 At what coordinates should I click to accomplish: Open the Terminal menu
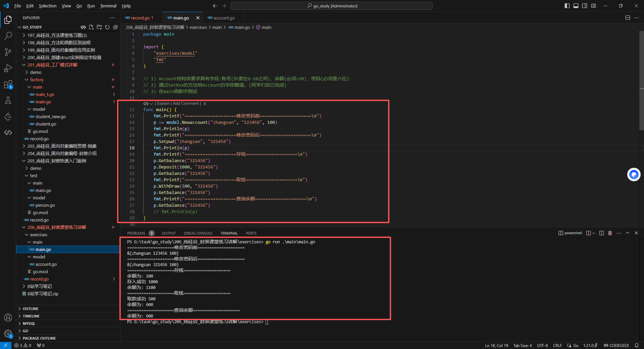click(108, 6)
